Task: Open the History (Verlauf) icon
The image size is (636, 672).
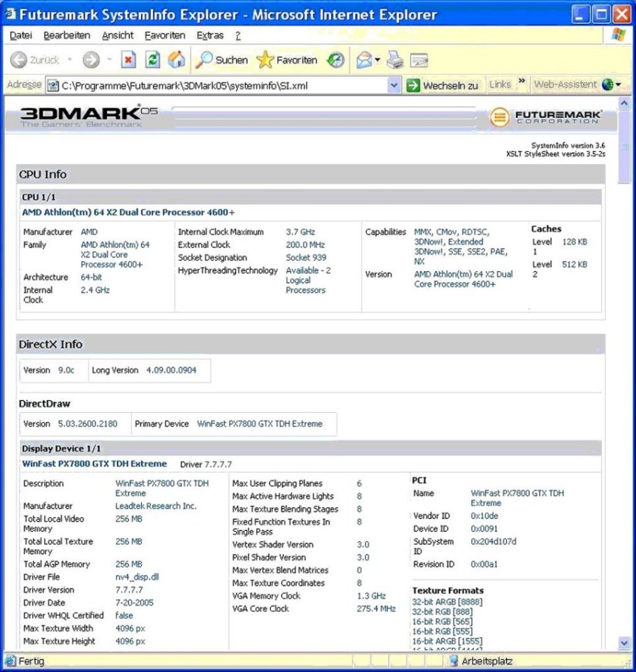Action: [x=335, y=60]
